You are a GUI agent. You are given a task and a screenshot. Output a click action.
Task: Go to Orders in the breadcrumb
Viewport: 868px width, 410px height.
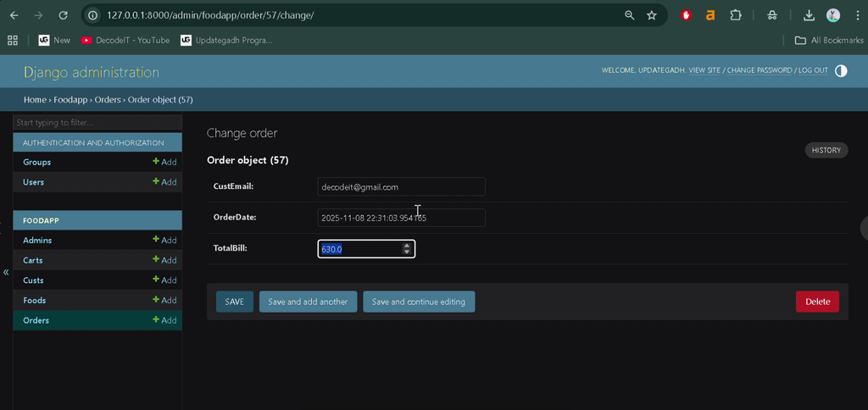point(108,100)
